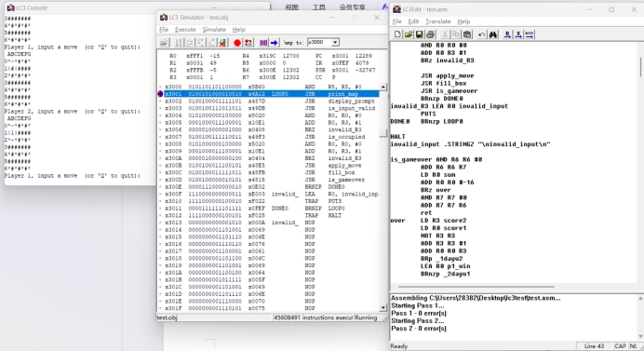Image resolution: width=644 pixels, height=351 pixels.
Task: Toggle breakpoint dot at address x3007
Action: (x=160, y=137)
